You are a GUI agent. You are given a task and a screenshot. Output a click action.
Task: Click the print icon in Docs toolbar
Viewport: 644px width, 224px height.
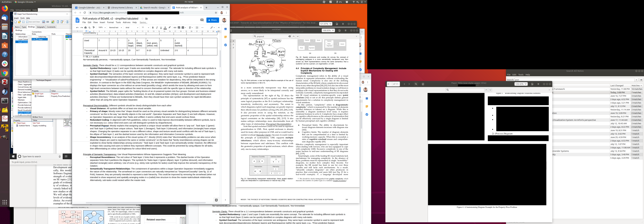(x=86, y=28)
